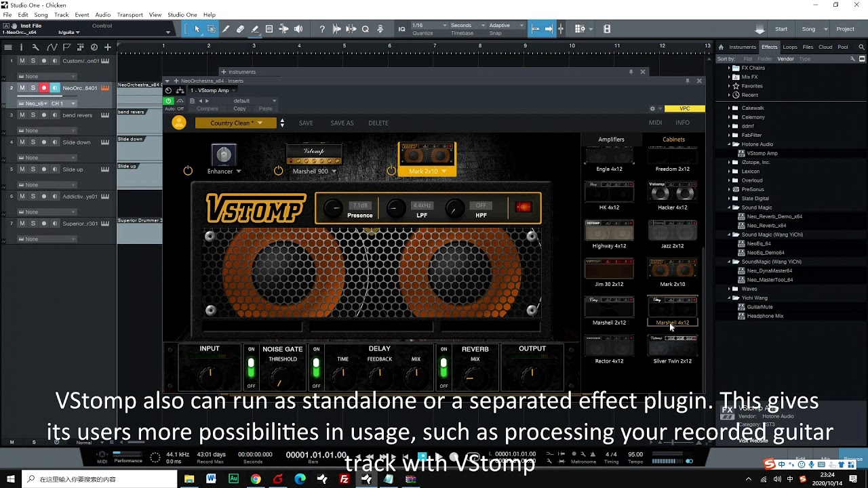The width and height of the screenshot is (868, 488).
Task: Open the Country Clean preset dropdown
Action: pyautogui.click(x=236, y=123)
